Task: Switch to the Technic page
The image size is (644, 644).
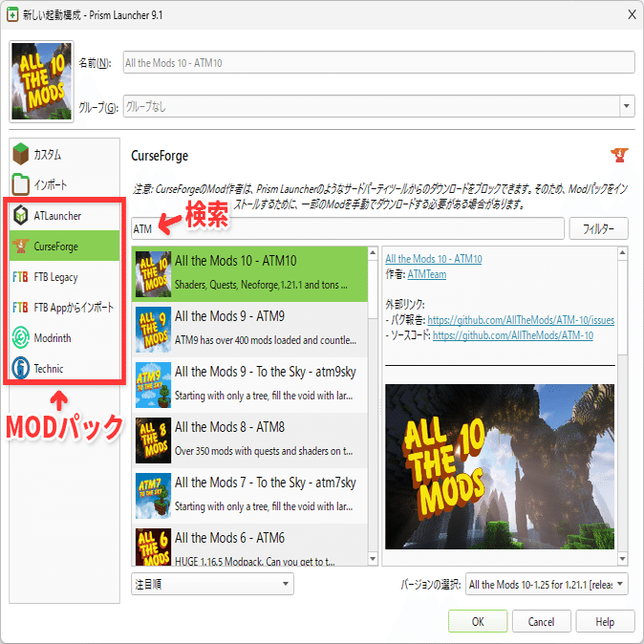Action: (64, 368)
